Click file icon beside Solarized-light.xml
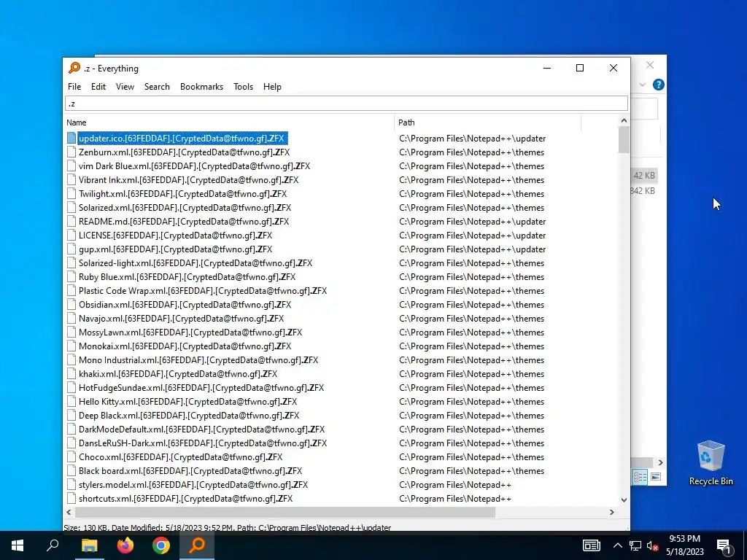This screenshot has width=747, height=560. pos(71,262)
